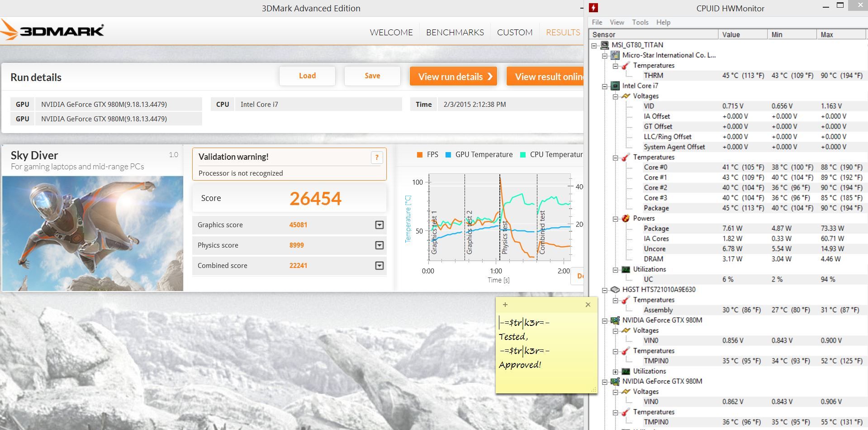
Task: Expand the Graphics score details
Action: [x=379, y=225]
